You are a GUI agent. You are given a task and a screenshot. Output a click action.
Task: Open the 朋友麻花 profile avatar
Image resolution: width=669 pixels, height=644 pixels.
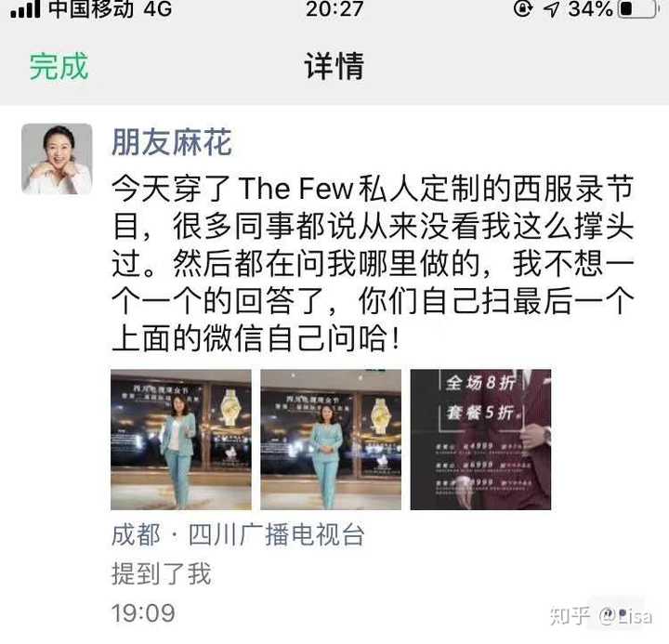[57, 159]
